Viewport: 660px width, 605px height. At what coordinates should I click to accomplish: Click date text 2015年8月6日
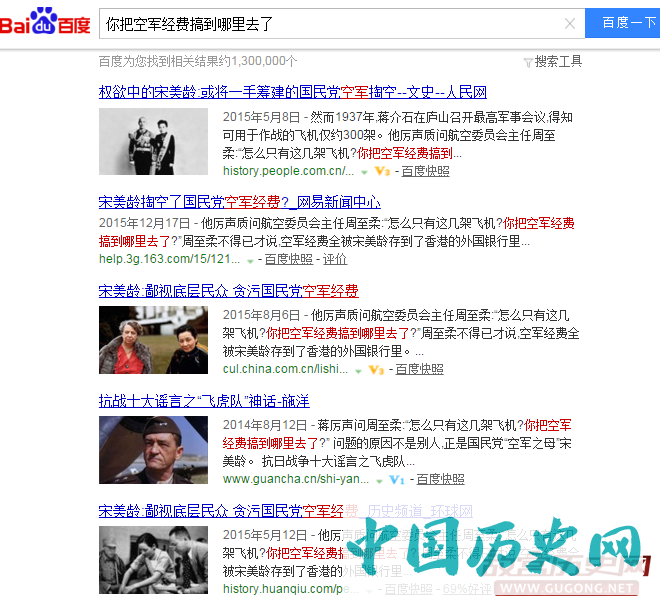pos(261,315)
